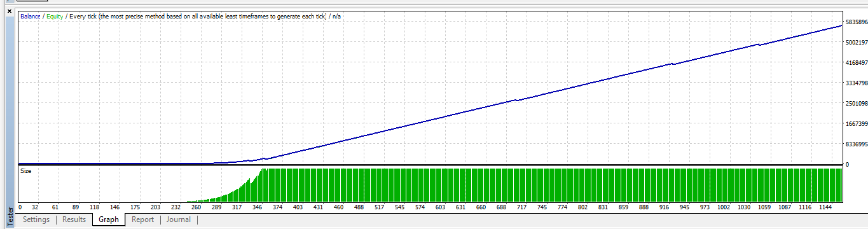Switch to the Journal tab
This screenshot has width=868, height=229.
178,219
